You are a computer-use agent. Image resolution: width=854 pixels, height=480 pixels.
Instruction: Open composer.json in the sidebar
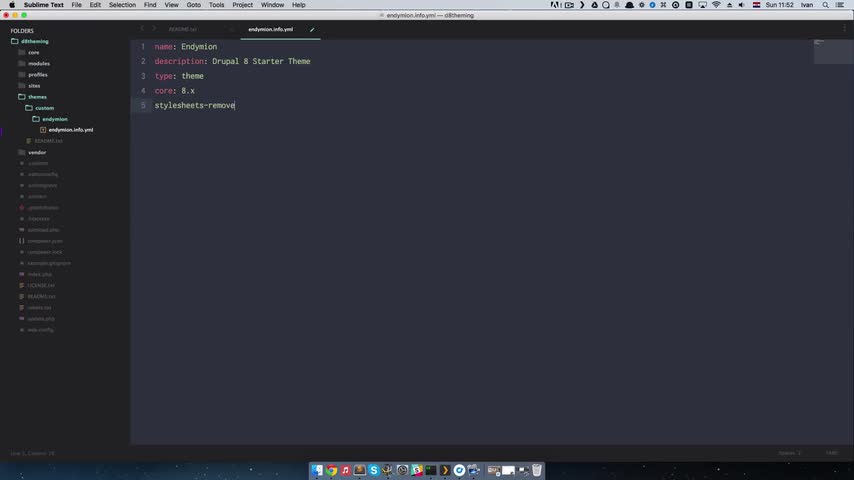pos(45,241)
